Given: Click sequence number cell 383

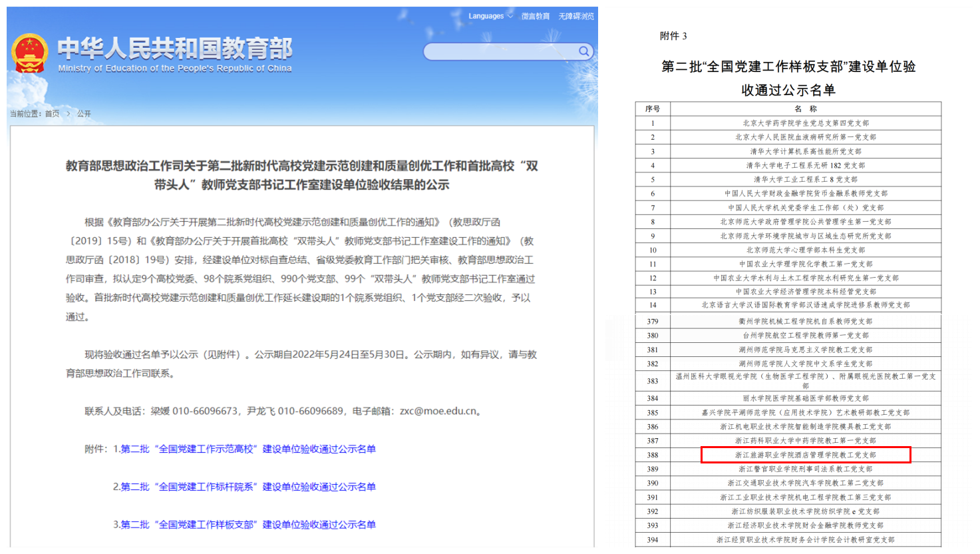Looking at the screenshot, I should click(653, 381).
